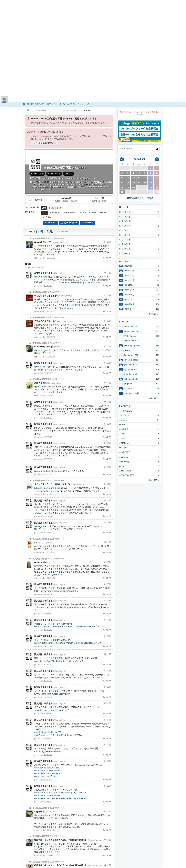This screenshot has height=868, width=186.
Task: Retweet the Gerald Chee tweet
Action: coord(107,258)
